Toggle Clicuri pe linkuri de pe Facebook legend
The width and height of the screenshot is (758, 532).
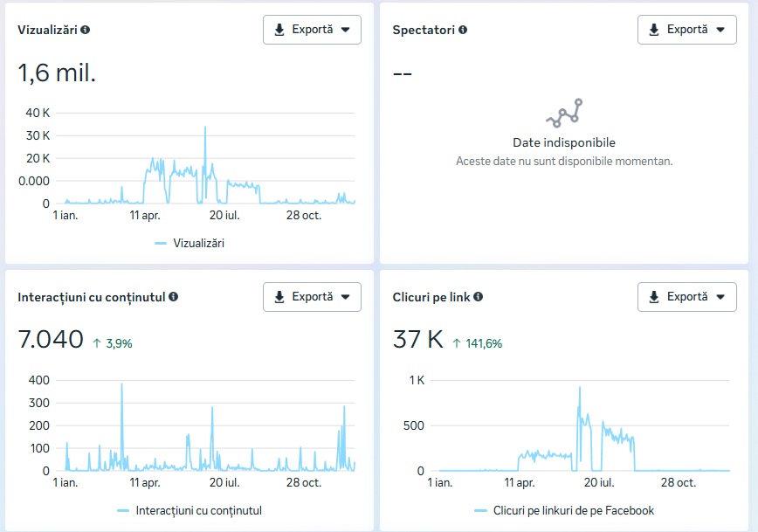(564, 510)
